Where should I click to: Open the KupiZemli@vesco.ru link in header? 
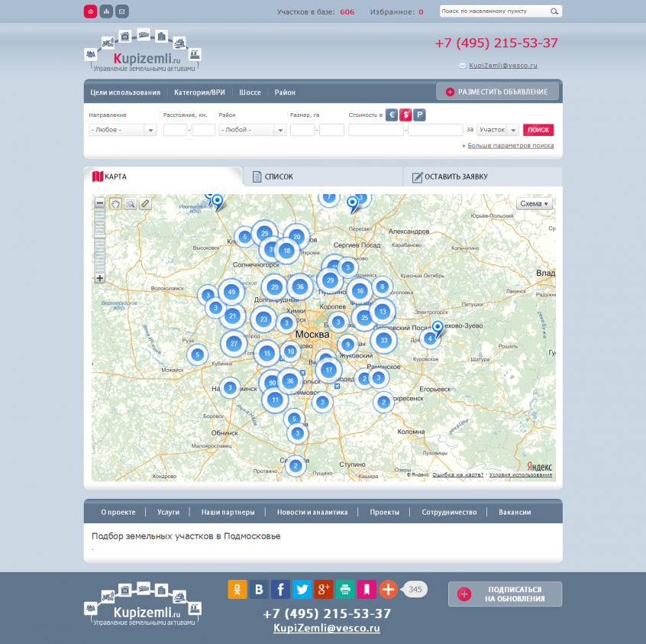[503, 65]
